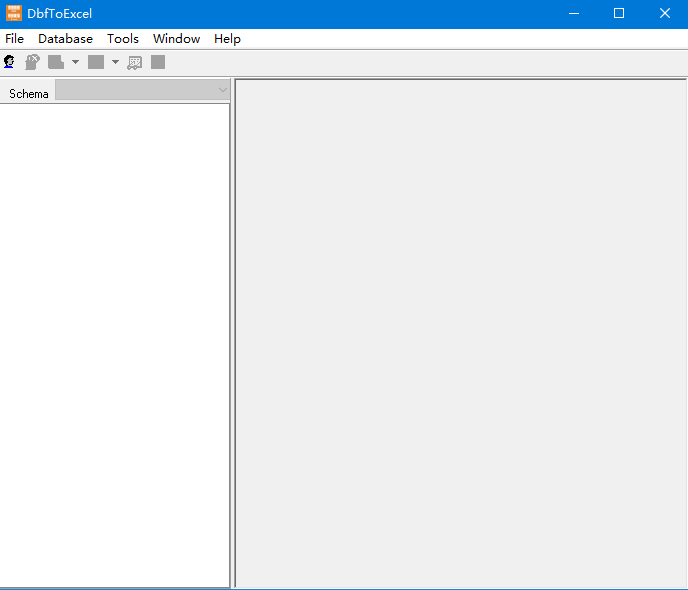Click the Schema label

[29, 94]
